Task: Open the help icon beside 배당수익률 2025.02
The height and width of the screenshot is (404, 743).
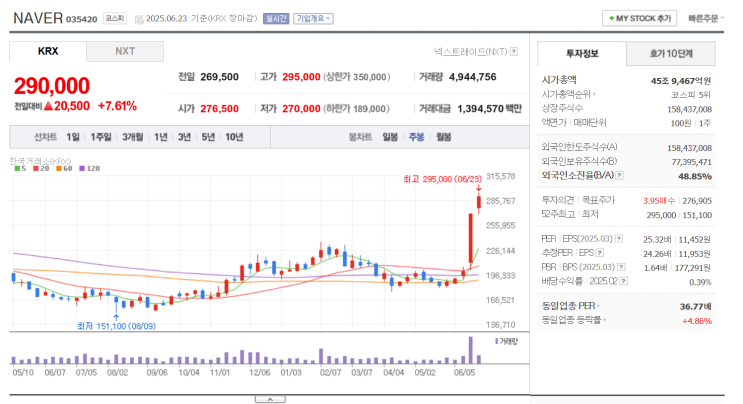Action: [624, 281]
